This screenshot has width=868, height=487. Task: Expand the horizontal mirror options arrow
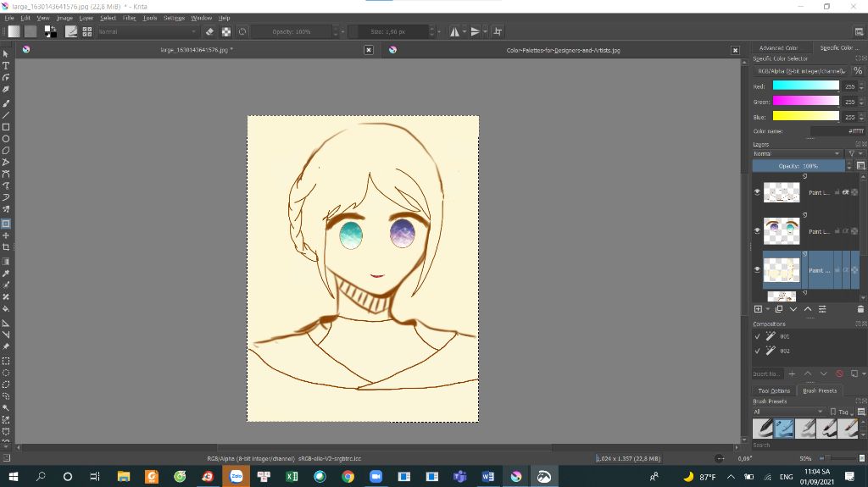464,31
